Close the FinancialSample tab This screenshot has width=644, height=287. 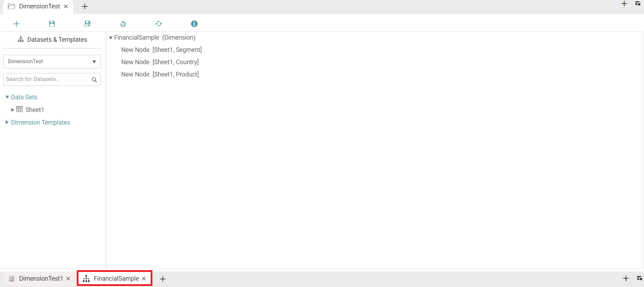144,279
